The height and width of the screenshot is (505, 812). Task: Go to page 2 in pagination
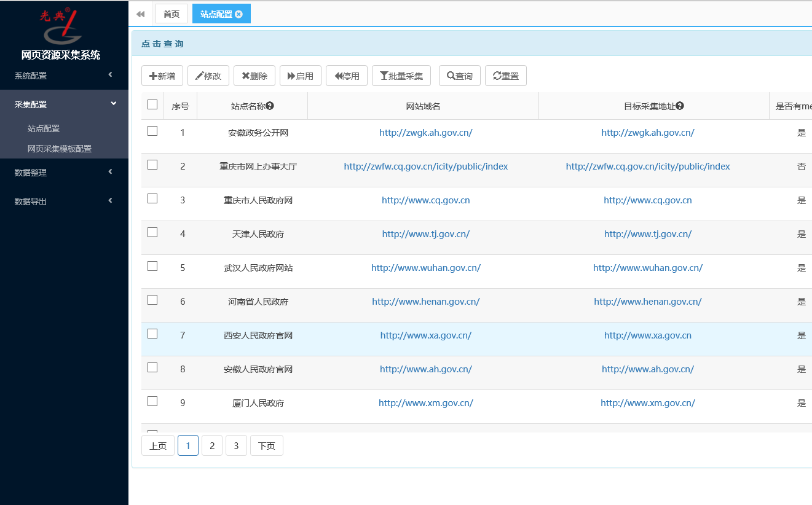pyautogui.click(x=212, y=445)
